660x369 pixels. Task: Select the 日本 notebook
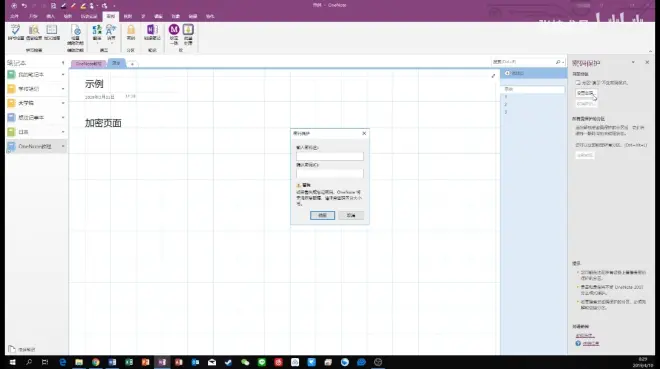(23, 132)
